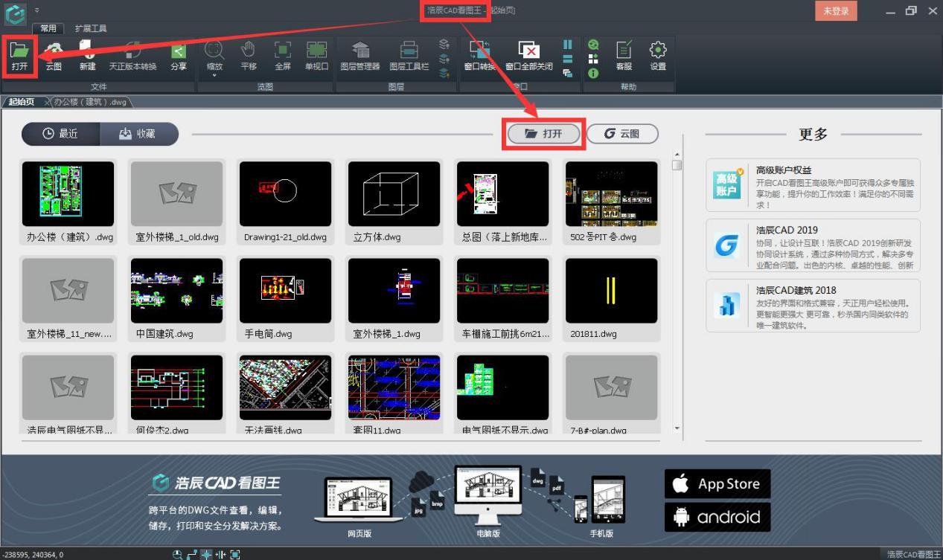Open the 云图 cloud drawings tool

coord(54,56)
